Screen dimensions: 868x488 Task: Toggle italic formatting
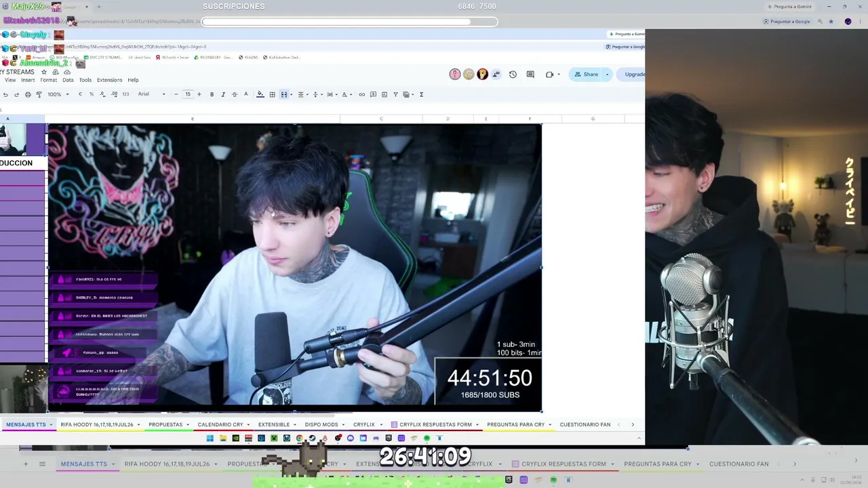(223, 94)
